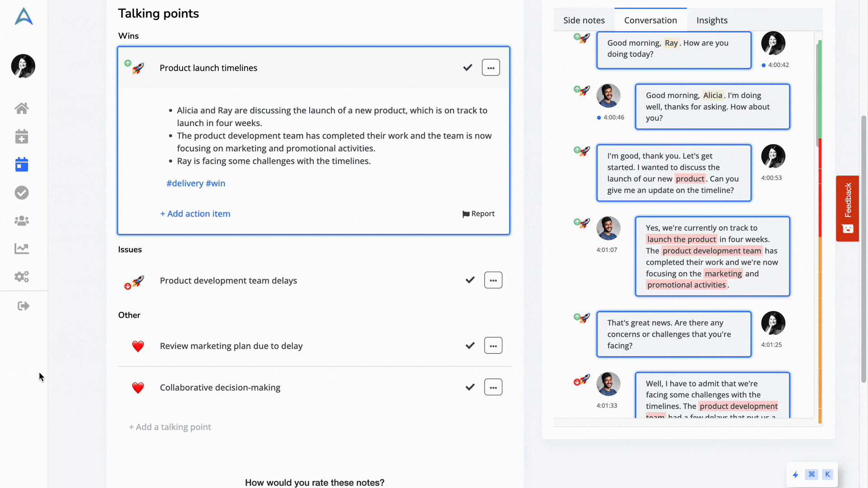Mark 'Product launch timelines' as complete

467,67
